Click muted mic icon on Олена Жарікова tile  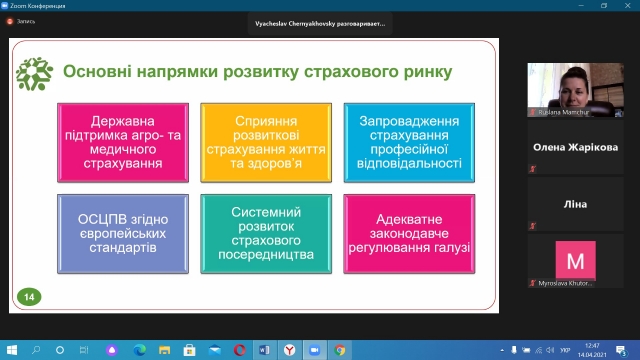click(x=533, y=169)
